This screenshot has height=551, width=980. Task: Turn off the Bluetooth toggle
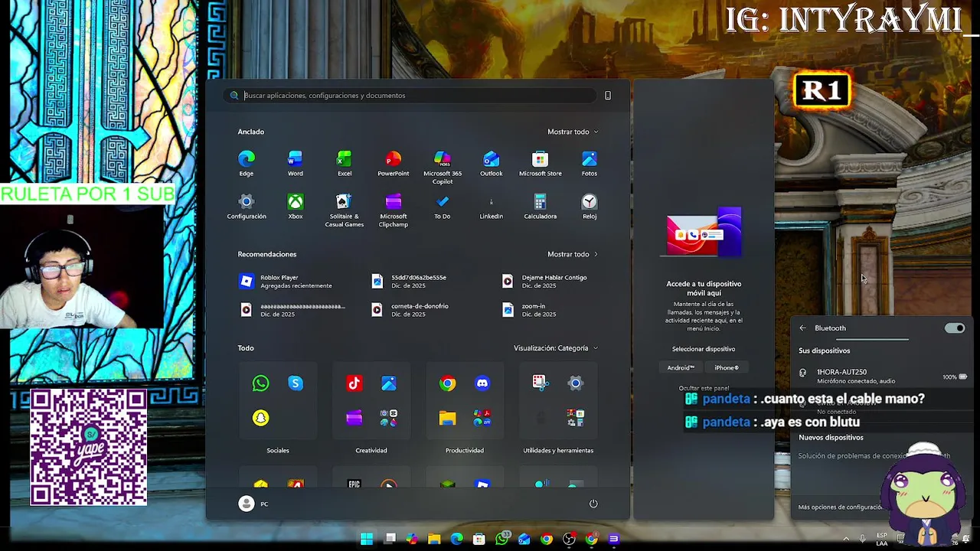pos(955,328)
